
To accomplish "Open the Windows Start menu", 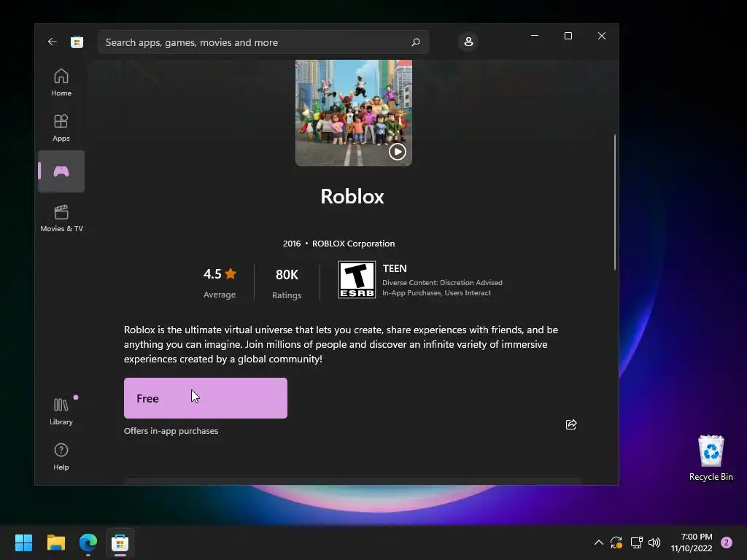I will [x=23, y=542].
